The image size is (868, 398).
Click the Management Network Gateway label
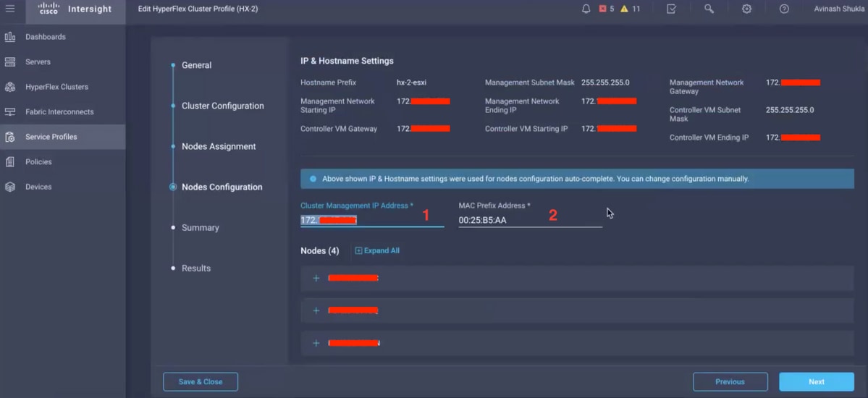coord(707,87)
